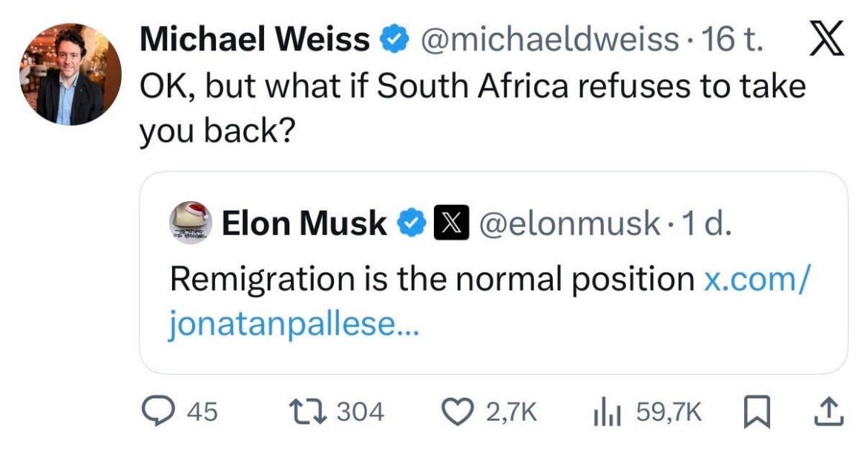Image resolution: width=868 pixels, height=457 pixels.
Task: Share the tweet via the upload arrow icon
Action: [x=831, y=411]
